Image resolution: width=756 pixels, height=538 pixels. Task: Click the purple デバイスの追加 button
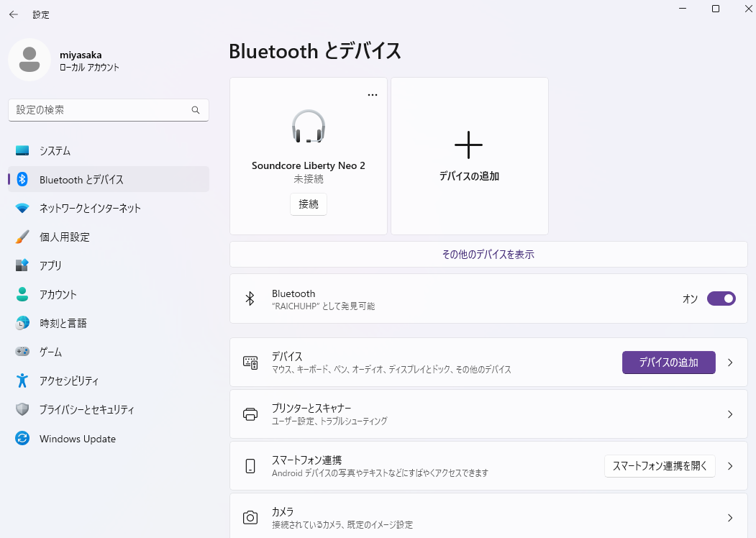[668, 363]
